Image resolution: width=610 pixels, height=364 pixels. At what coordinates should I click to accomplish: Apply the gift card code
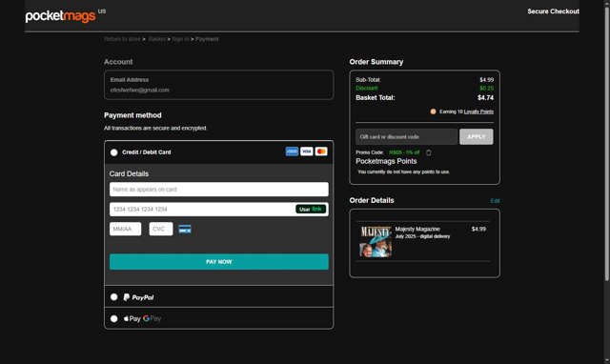(x=477, y=137)
